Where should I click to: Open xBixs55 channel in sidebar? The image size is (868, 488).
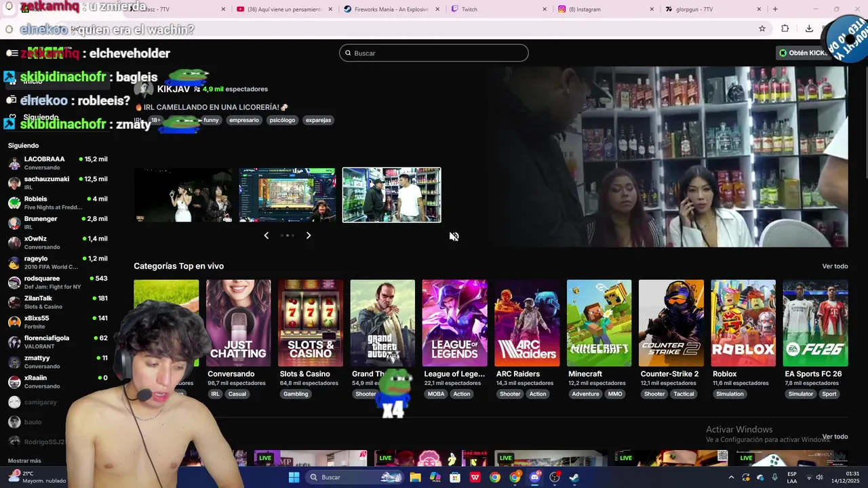pyautogui.click(x=58, y=322)
